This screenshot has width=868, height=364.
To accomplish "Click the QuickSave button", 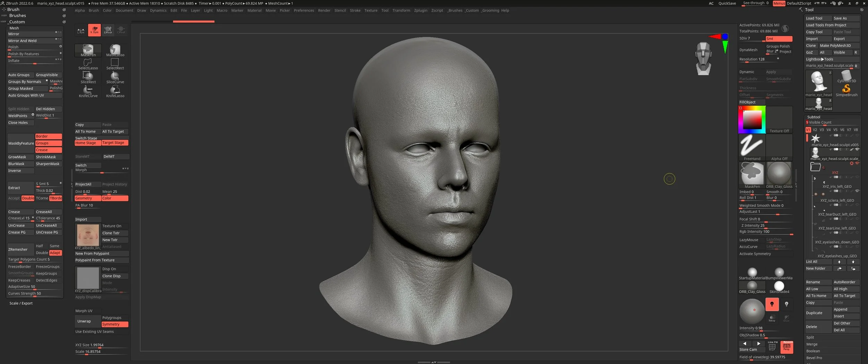I will click(727, 3).
